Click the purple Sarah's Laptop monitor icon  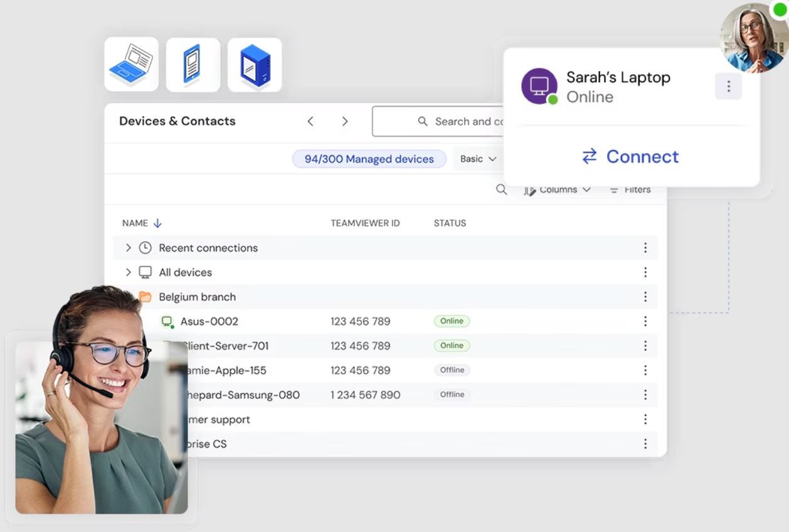(x=539, y=86)
